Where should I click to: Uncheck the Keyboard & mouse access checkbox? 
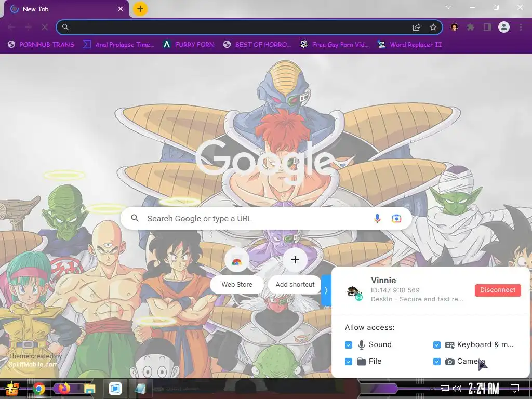pyautogui.click(x=436, y=345)
